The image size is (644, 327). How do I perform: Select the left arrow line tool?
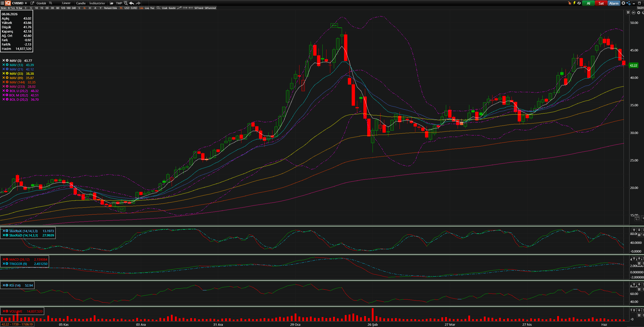point(191,8)
